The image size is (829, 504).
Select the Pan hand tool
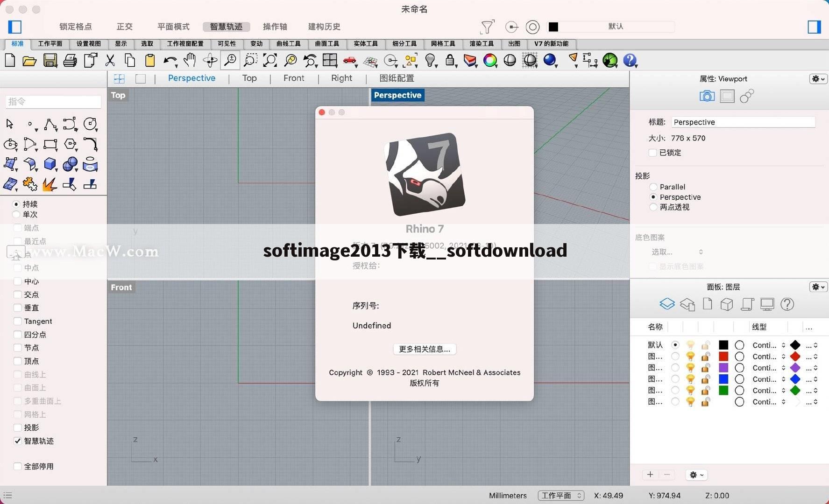pos(190,60)
